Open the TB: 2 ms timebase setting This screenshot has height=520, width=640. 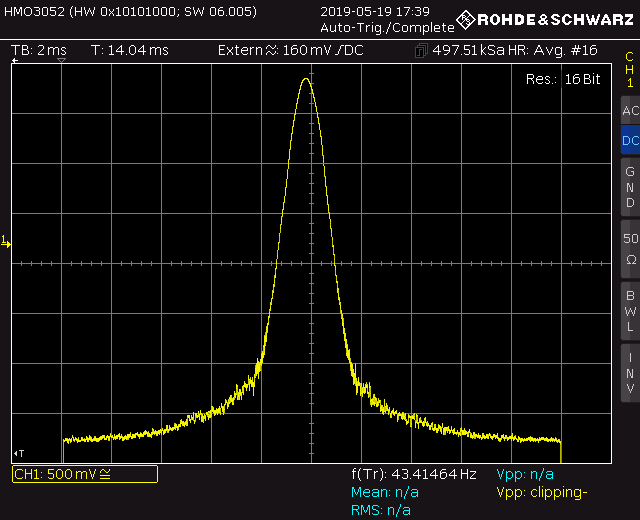[39, 51]
